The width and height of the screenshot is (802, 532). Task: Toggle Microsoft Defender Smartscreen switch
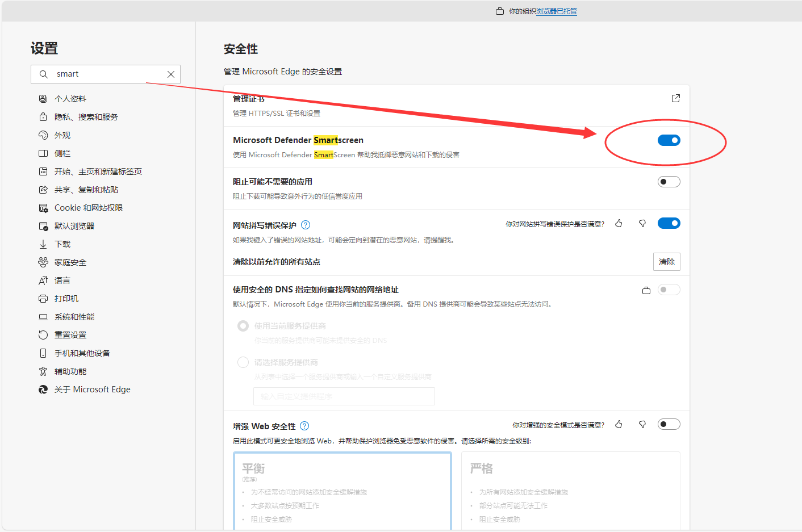click(669, 140)
